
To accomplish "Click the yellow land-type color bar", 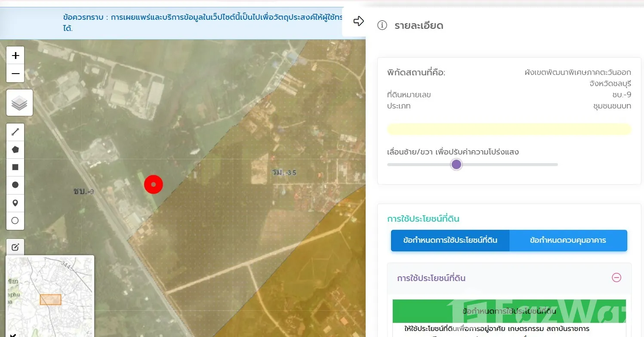I will (509, 129).
